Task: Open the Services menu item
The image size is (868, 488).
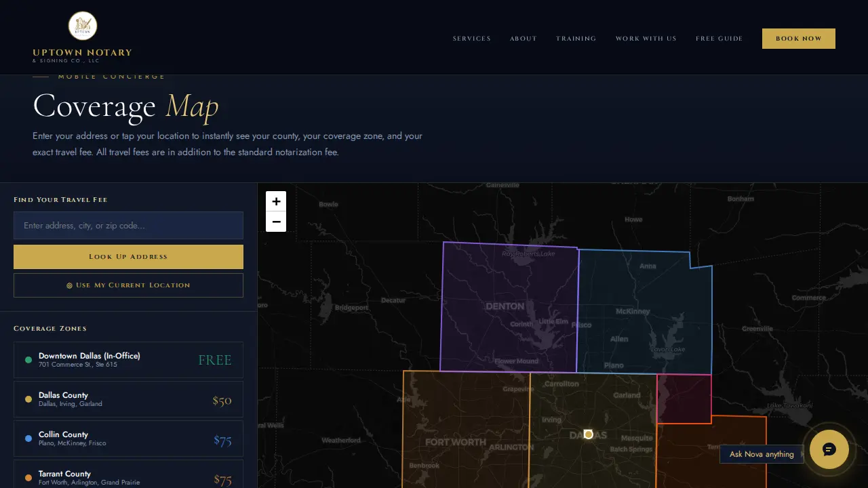Action: [x=472, y=39]
